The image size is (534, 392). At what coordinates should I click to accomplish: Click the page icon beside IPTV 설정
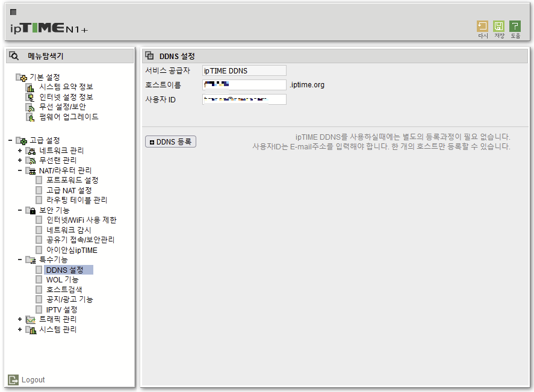[39, 310]
